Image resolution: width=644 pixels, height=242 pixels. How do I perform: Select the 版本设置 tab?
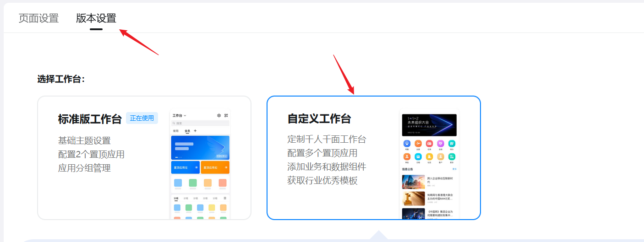pyautogui.click(x=96, y=18)
